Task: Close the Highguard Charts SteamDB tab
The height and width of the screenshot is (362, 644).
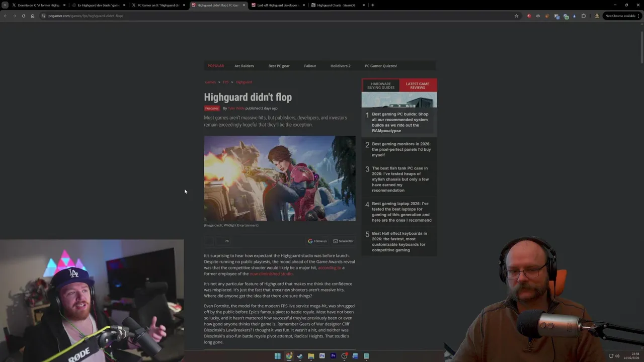Action: click(x=363, y=5)
